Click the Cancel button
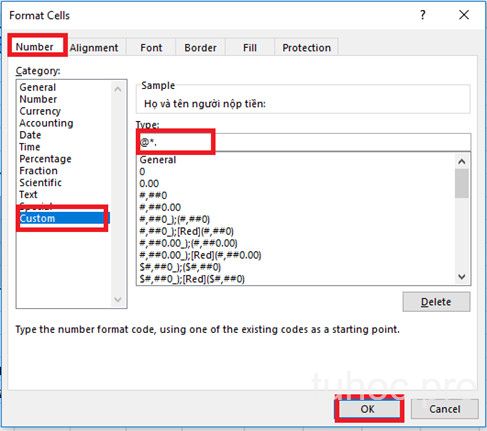This screenshot has width=487, height=431. point(445,409)
